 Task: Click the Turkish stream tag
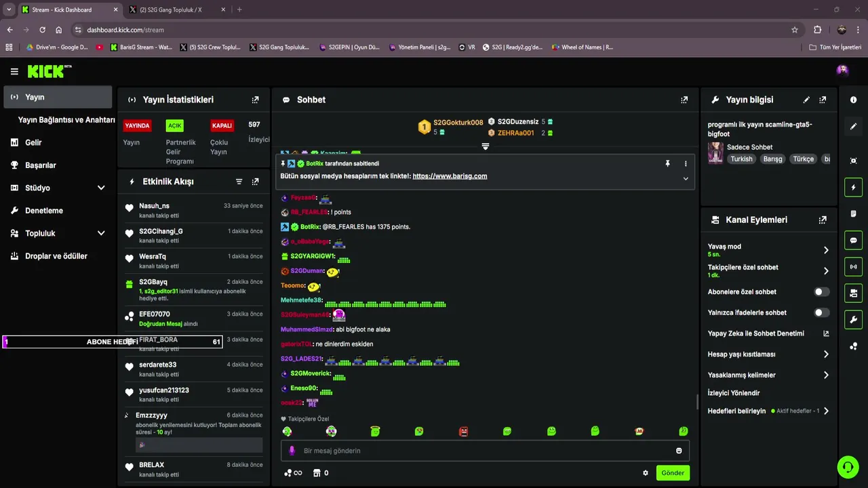741,159
